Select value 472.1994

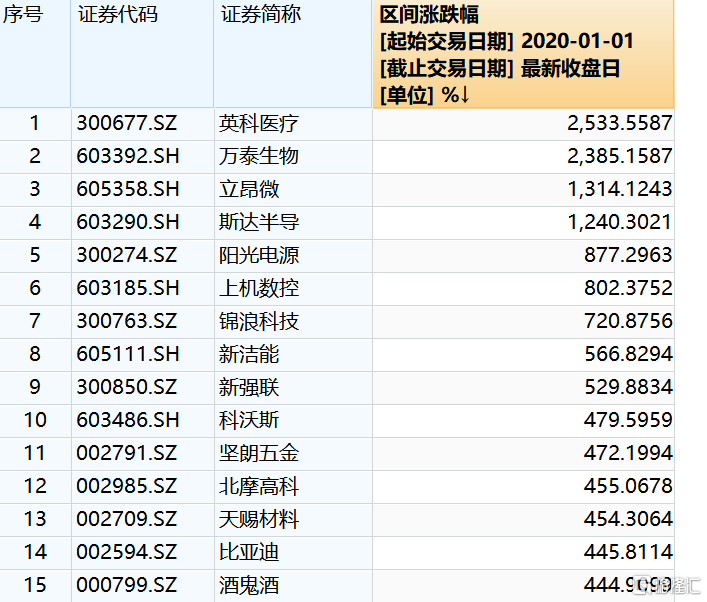click(x=628, y=453)
